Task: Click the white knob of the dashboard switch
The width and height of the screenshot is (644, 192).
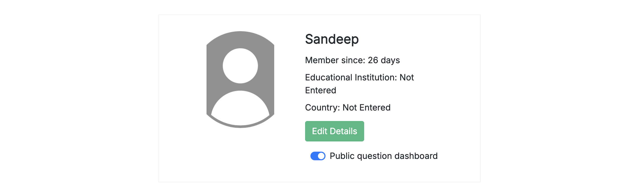Action: pos(321,156)
